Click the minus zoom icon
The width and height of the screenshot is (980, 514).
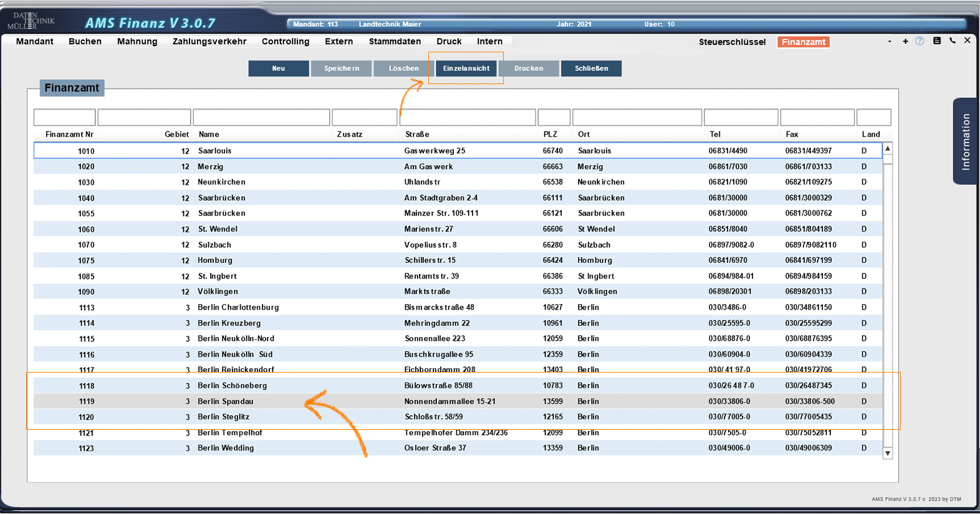pyautogui.click(x=890, y=41)
